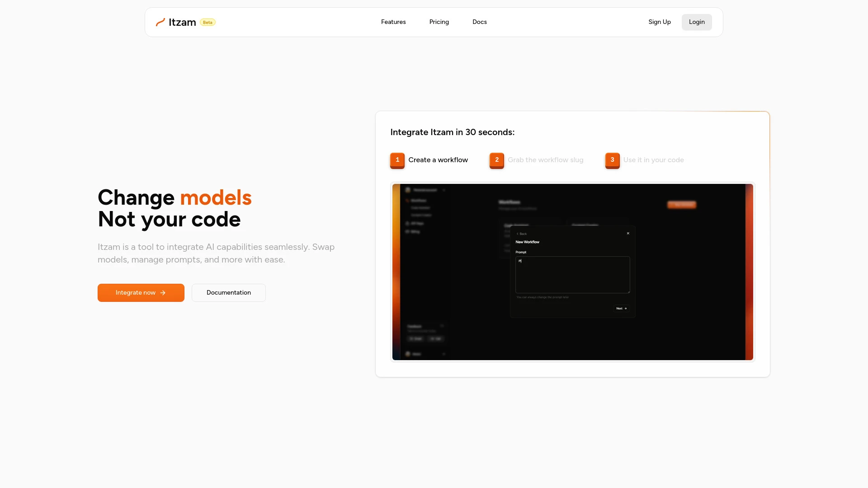Image resolution: width=868 pixels, height=488 pixels.
Task: Click the arrow icon on Integrate now
Action: [x=163, y=293]
